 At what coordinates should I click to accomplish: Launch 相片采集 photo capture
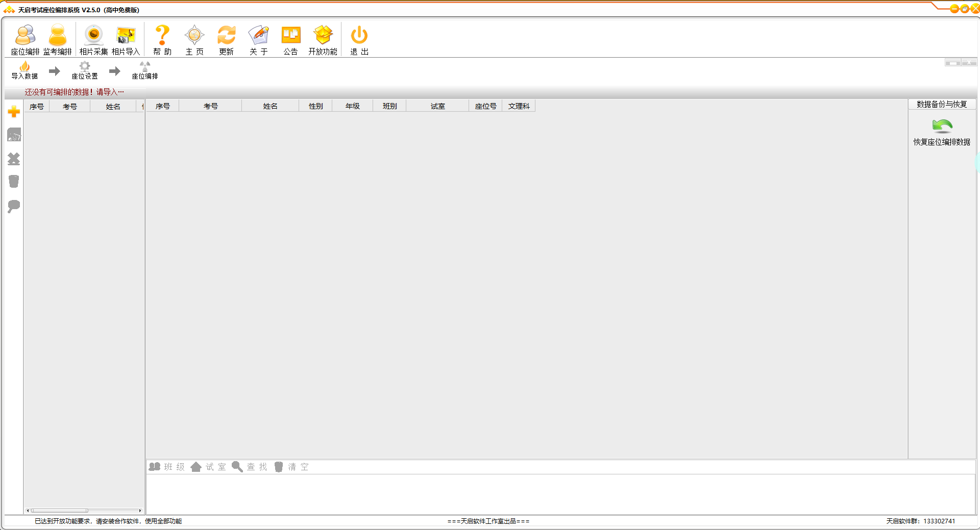tap(93, 40)
